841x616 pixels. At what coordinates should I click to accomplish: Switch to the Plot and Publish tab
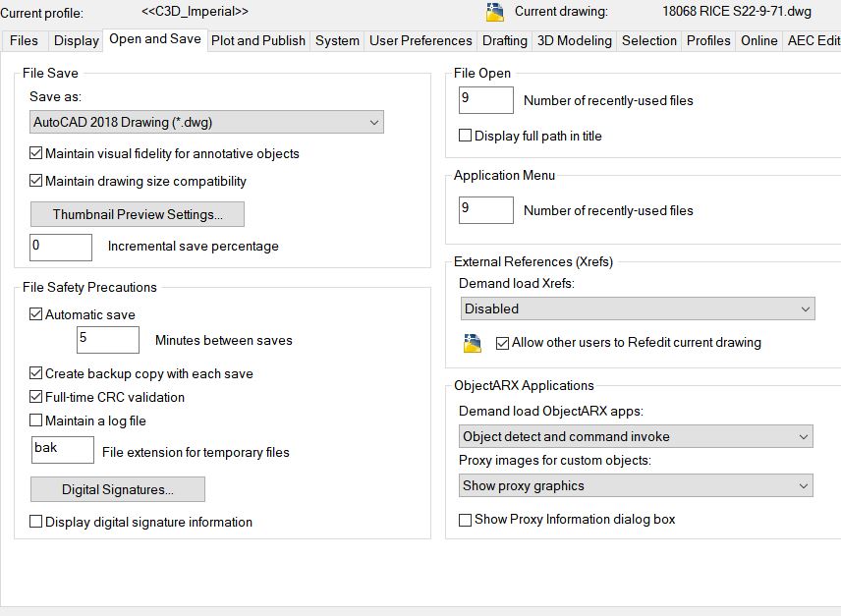pos(258,40)
